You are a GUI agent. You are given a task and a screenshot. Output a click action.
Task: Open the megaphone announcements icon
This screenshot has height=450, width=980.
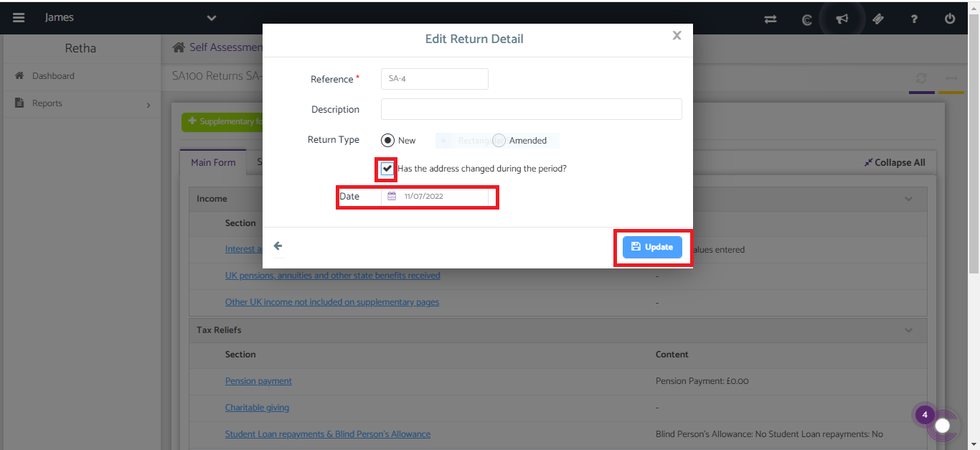(842, 19)
